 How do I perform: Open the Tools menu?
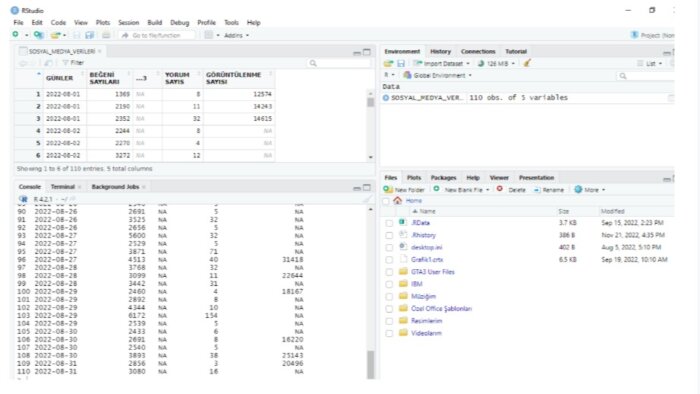click(231, 22)
